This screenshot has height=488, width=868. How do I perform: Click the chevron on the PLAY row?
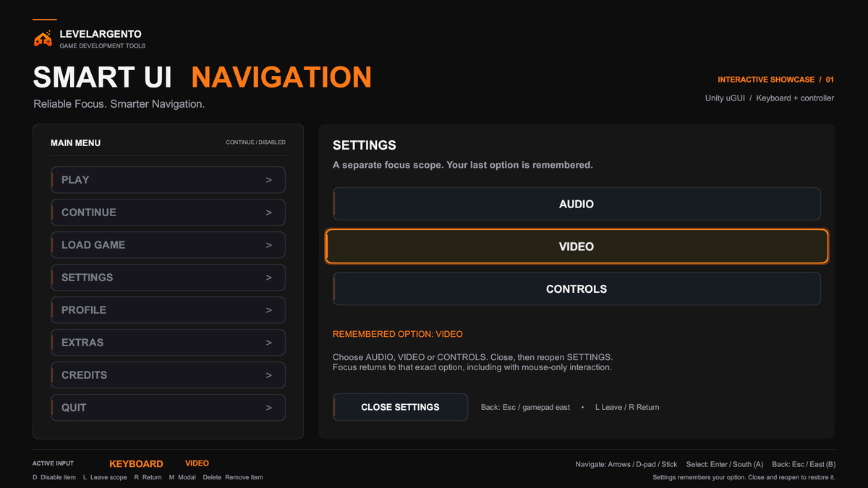click(269, 180)
